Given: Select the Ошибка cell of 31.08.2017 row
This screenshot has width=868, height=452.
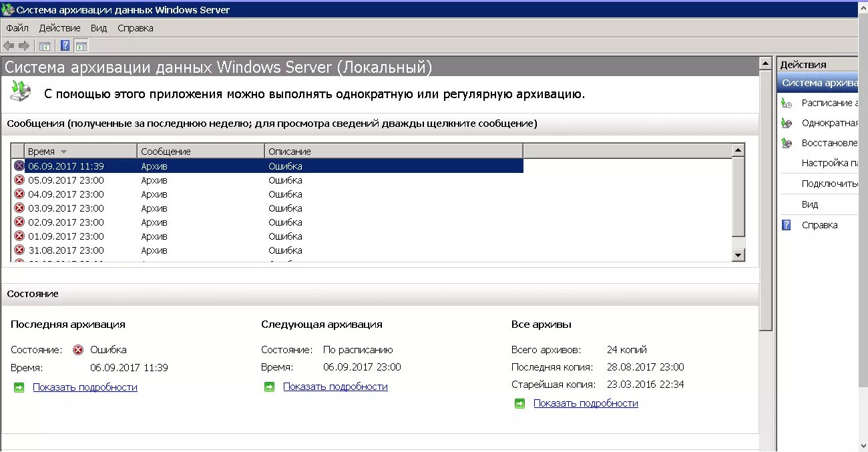Looking at the screenshot, I should pyautogui.click(x=285, y=250).
